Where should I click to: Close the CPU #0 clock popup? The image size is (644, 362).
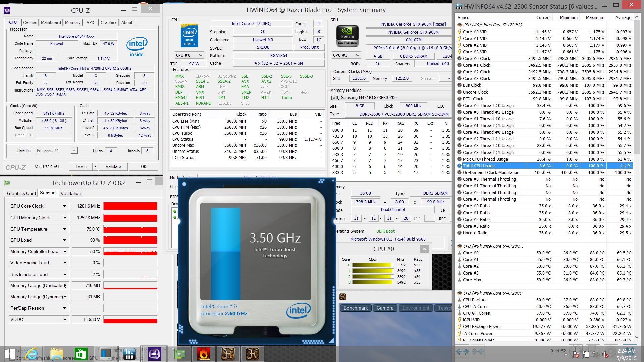(x=424, y=249)
